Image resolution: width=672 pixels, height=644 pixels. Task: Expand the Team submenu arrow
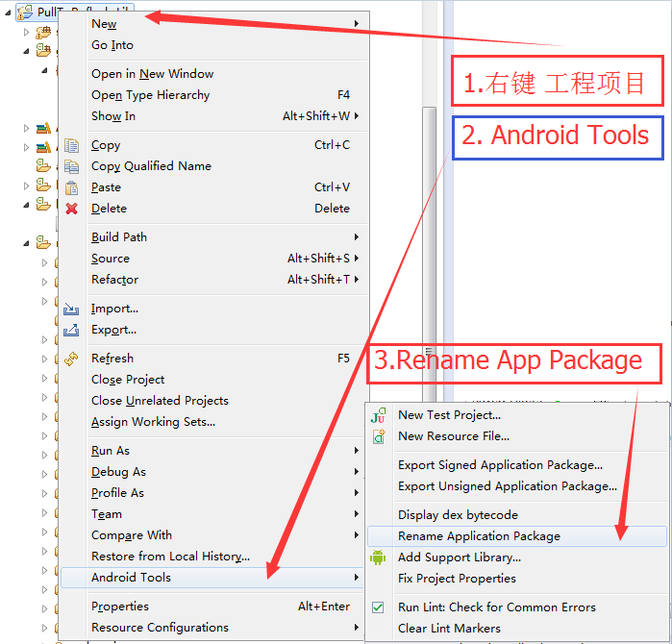[356, 513]
